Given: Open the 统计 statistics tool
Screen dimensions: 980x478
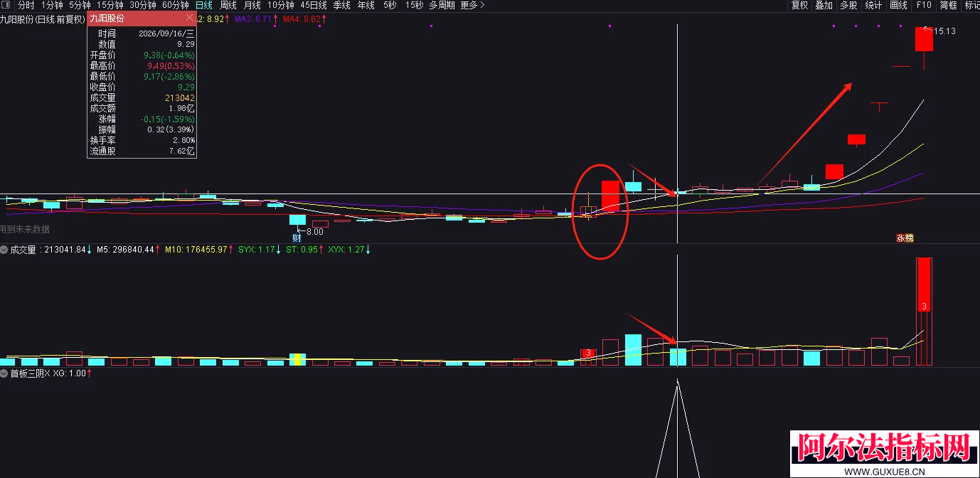Looking at the screenshot, I should [873, 5].
